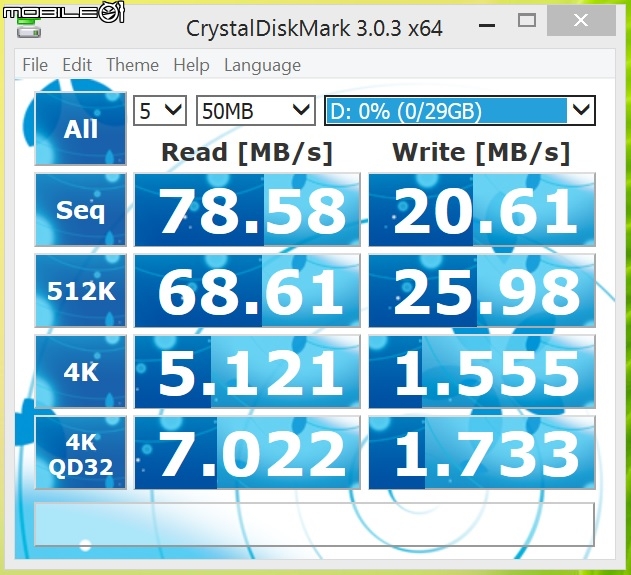Select 512K write result 25.98
Viewport: 631px width, 575px height.
(482, 291)
